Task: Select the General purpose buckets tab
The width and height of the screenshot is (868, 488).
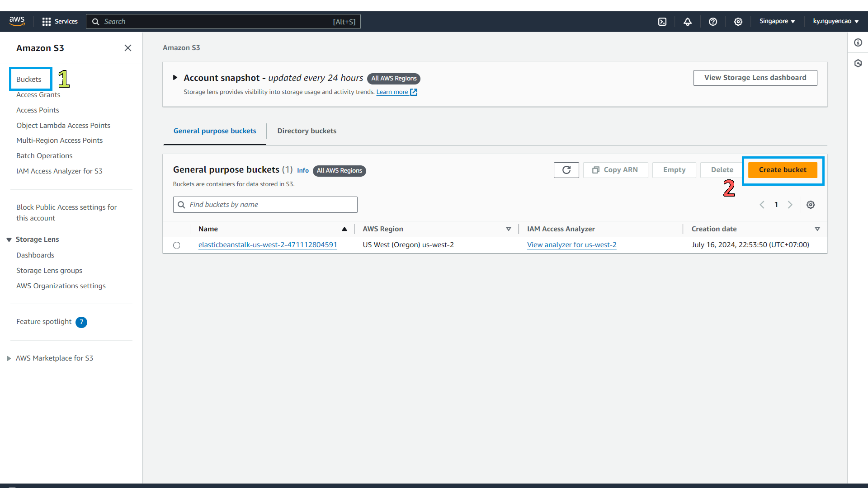Action: point(215,131)
